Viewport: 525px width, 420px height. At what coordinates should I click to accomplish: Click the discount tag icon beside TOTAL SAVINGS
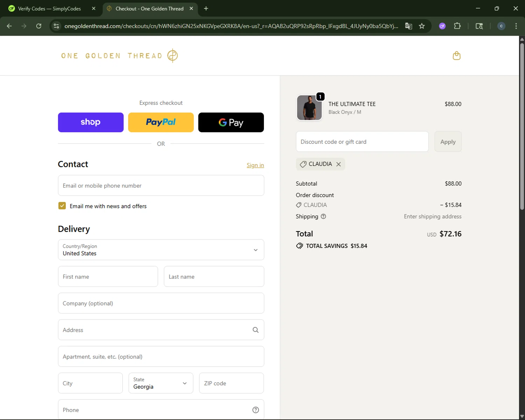click(300, 246)
